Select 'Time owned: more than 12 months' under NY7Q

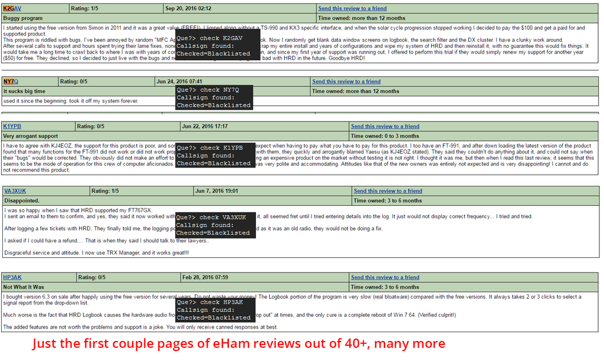click(356, 91)
